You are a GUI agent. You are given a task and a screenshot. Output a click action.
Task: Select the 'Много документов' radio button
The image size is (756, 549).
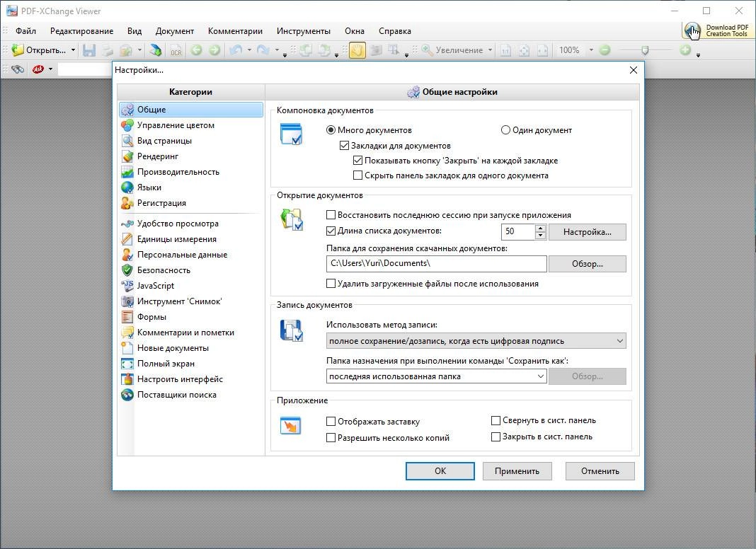click(331, 130)
